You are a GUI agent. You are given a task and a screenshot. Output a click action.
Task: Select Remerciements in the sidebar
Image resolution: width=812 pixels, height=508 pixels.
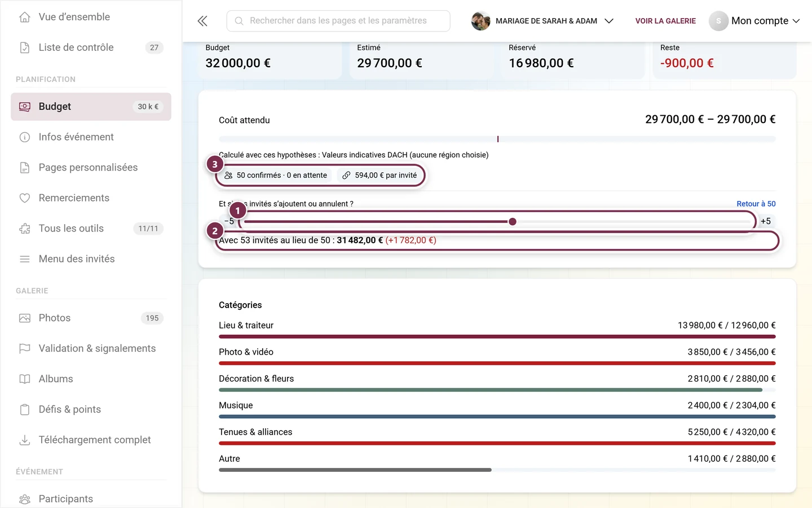[91, 198]
